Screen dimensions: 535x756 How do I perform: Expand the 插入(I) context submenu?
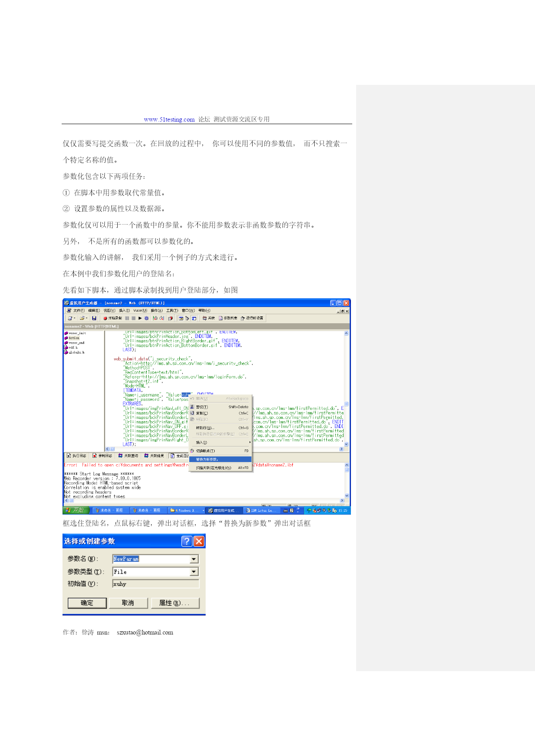tap(220, 442)
